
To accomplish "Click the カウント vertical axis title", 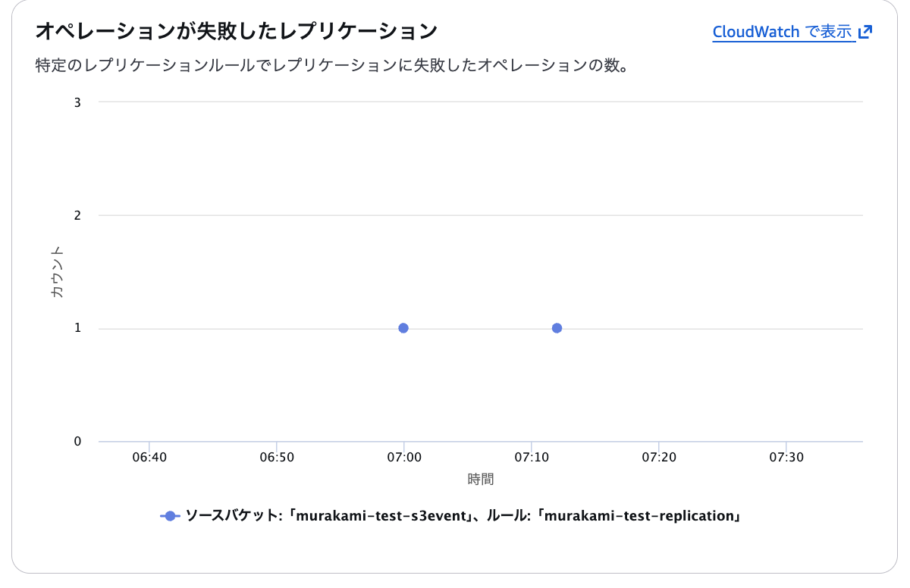I will tap(57, 271).
